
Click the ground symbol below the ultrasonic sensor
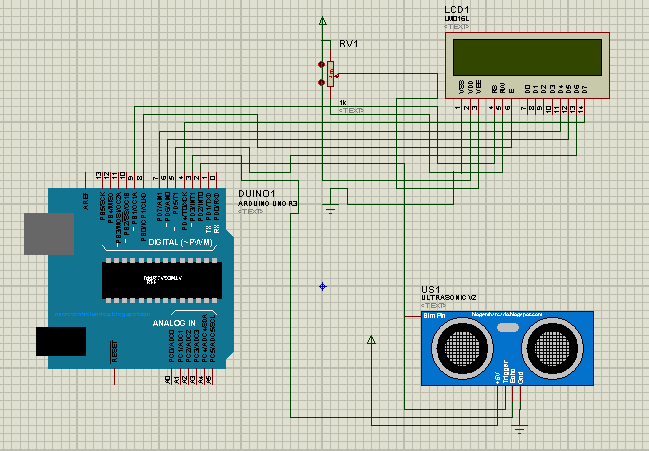[x=519, y=430]
